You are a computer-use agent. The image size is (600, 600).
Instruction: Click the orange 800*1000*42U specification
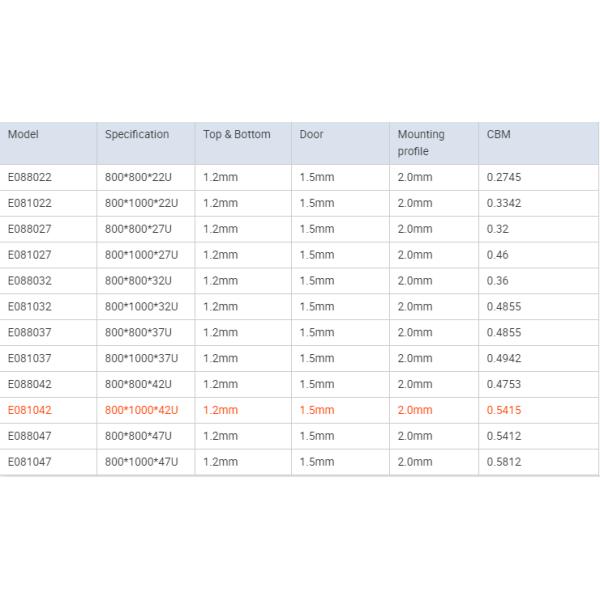click(x=141, y=410)
